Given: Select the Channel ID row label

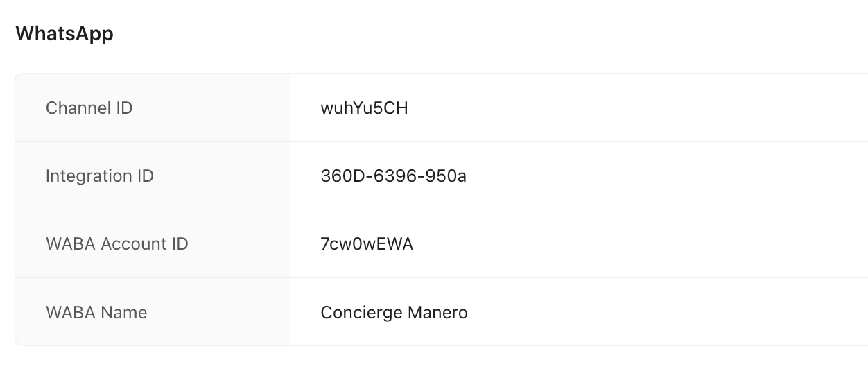Looking at the screenshot, I should point(89,108).
